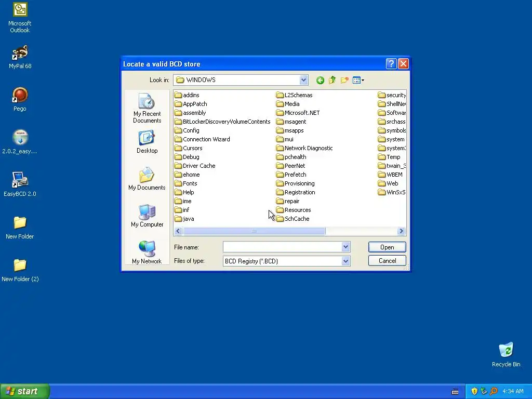Jump to Desktop in places bar

tap(147, 142)
